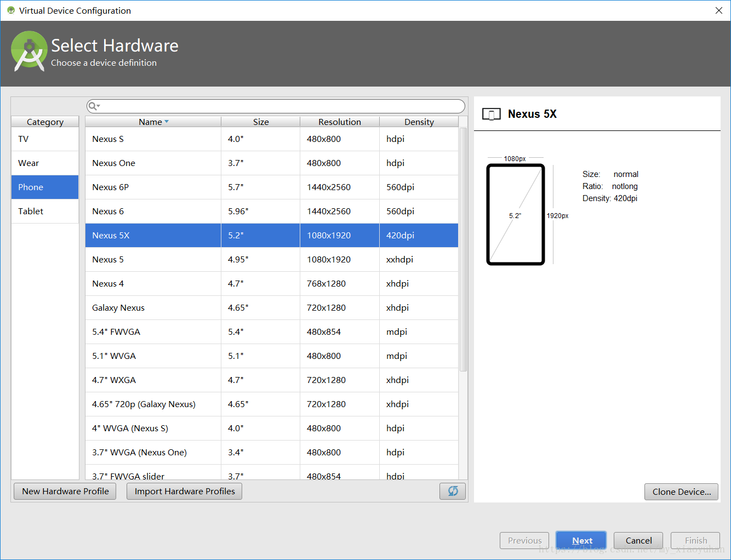Click the Size: normal detail text
This screenshot has height=560, width=731.
pyautogui.click(x=610, y=174)
